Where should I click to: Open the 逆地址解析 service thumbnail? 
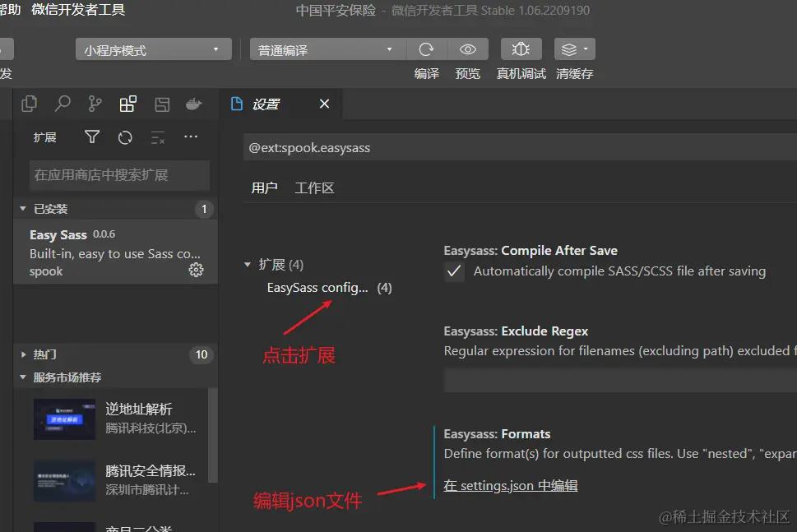click(64, 419)
